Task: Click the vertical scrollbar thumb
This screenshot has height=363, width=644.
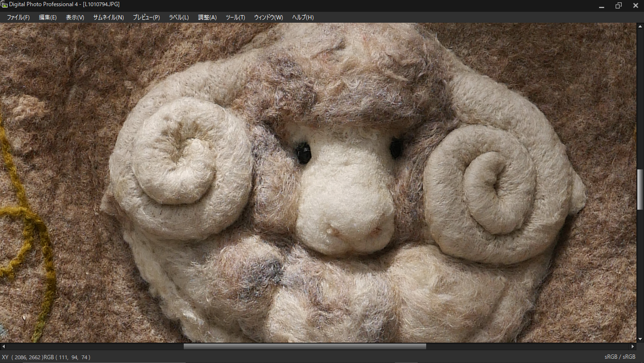Action: [640, 190]
